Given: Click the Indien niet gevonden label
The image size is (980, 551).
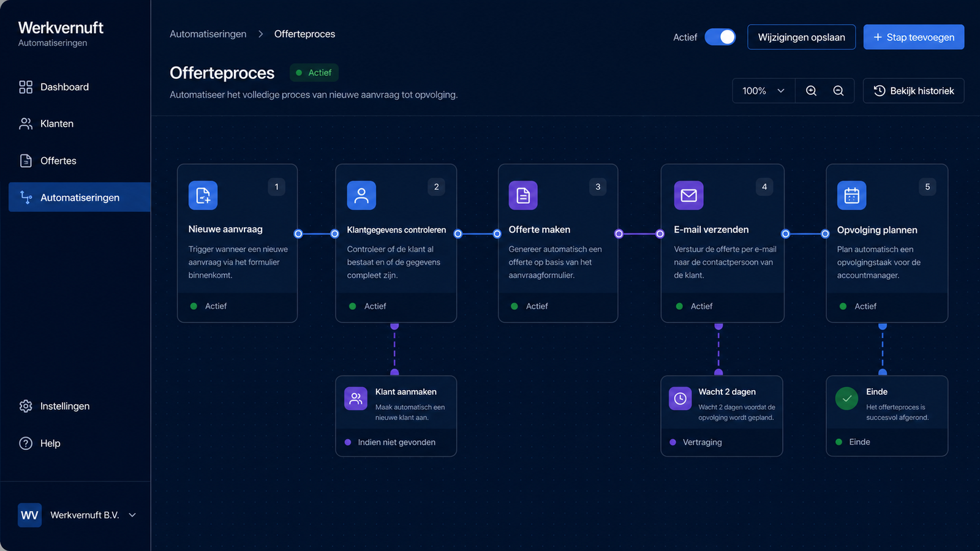Looking at the screenshot, I should coord(397,442).
